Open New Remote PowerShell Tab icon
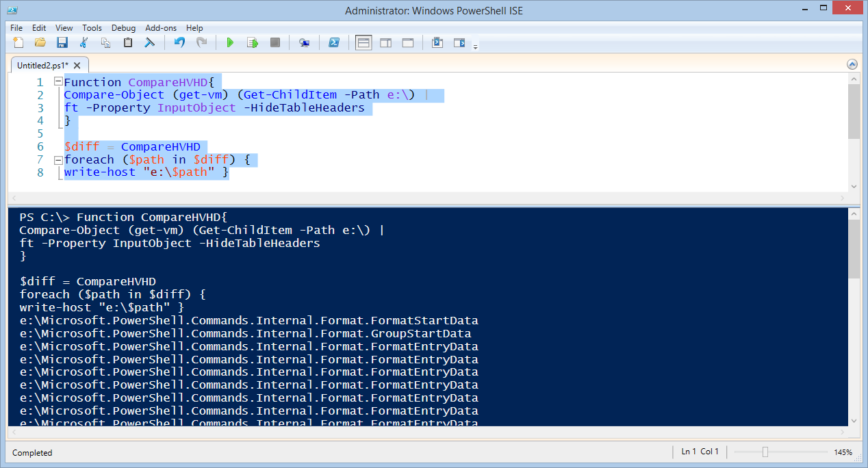This screenshot has height=468, width=868. [305, 42]
